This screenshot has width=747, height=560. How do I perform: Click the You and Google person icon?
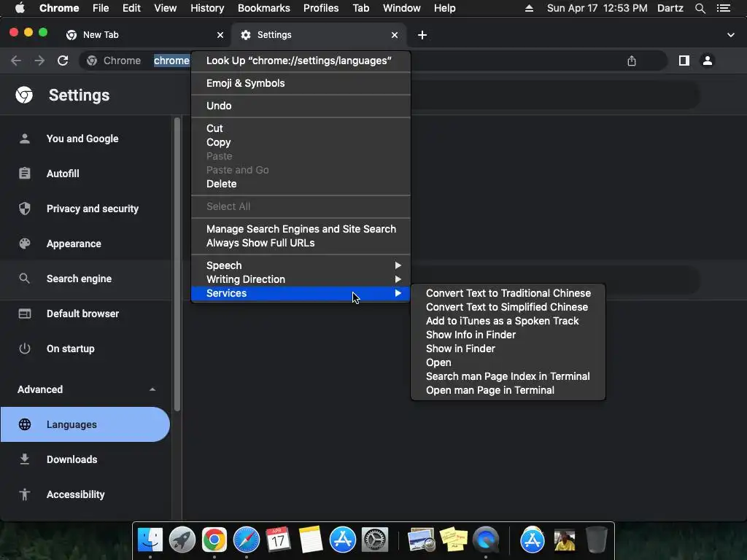point(25,139)
